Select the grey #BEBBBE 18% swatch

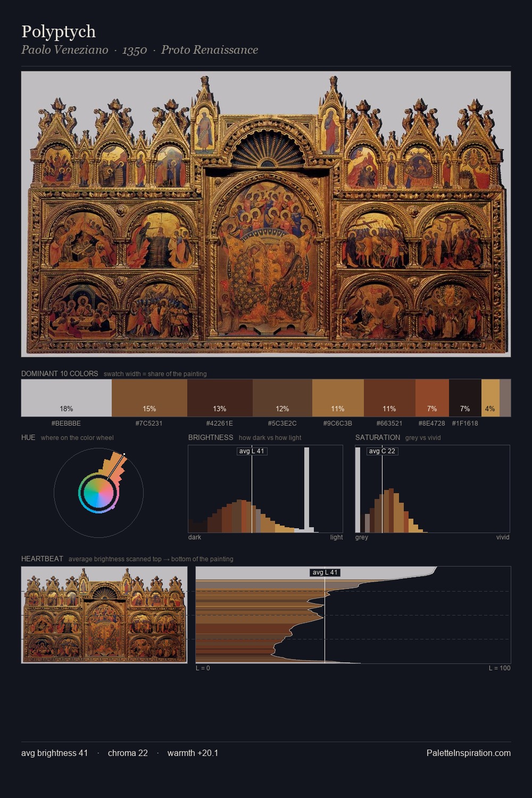point(66,397)
